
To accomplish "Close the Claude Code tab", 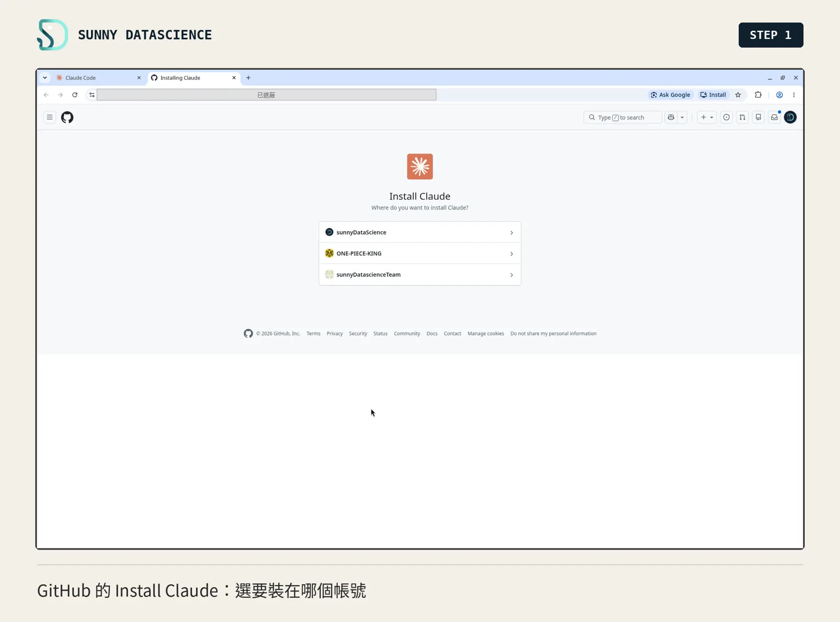I will (139, 78).
